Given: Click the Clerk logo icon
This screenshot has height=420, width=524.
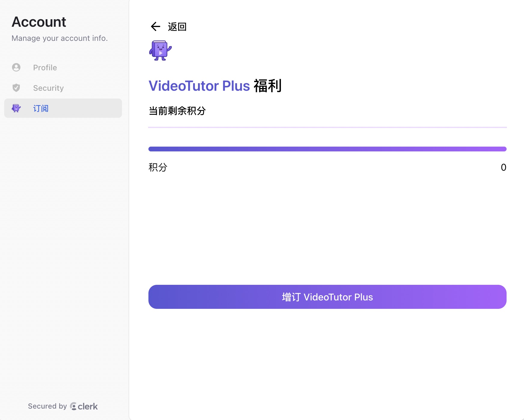Looking at the screenshot, I should click(73, 406).
